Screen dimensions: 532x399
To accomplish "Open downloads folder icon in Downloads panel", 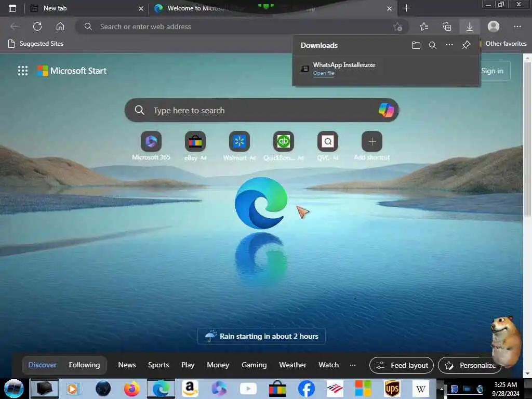I will click(x=416, y=45).
